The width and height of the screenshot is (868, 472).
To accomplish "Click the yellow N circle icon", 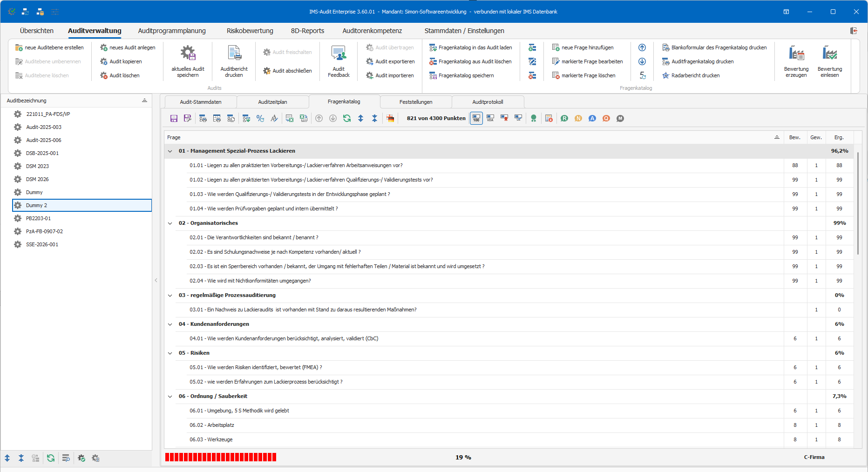I will point(578,118).
